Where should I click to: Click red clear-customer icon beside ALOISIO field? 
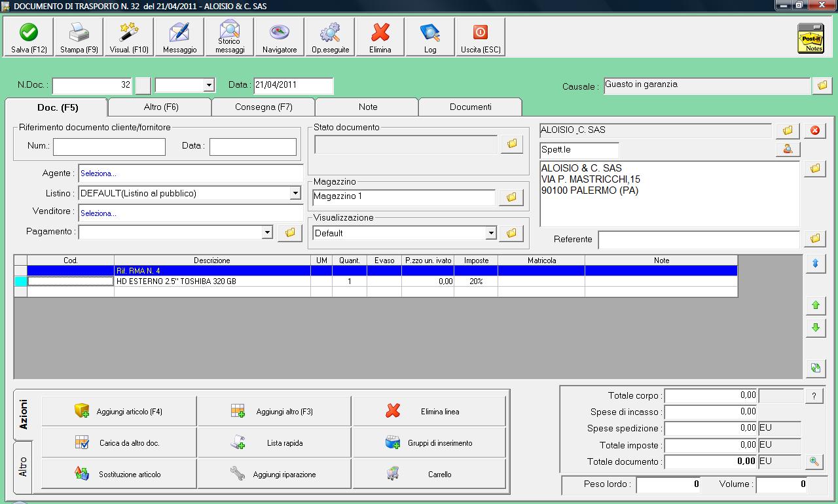[x=814, y=130]
